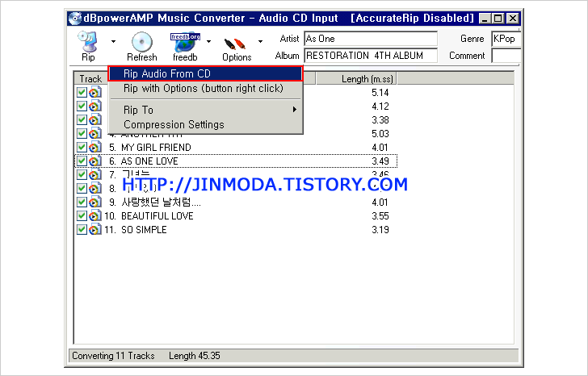Uncheck the AS ONE LOVE checkbox

click(82, 161)
